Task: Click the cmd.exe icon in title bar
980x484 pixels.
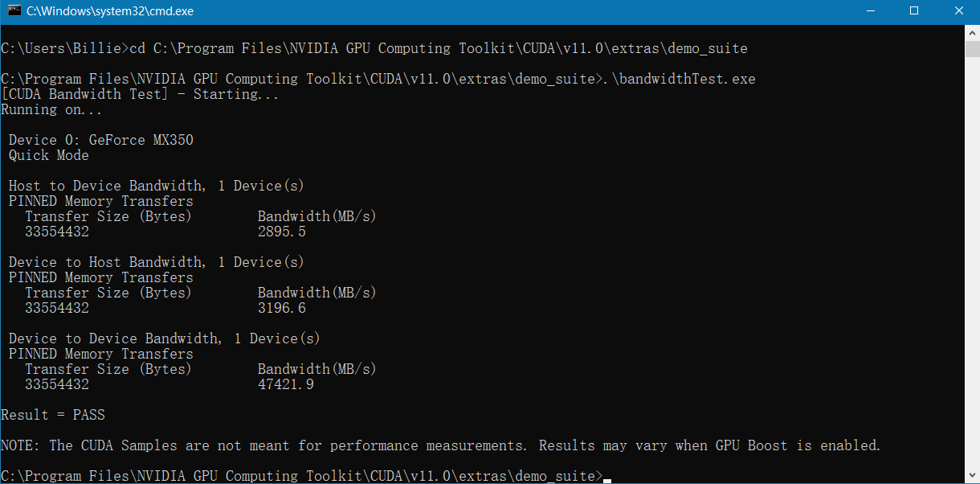Action: (x=14, y=11)
